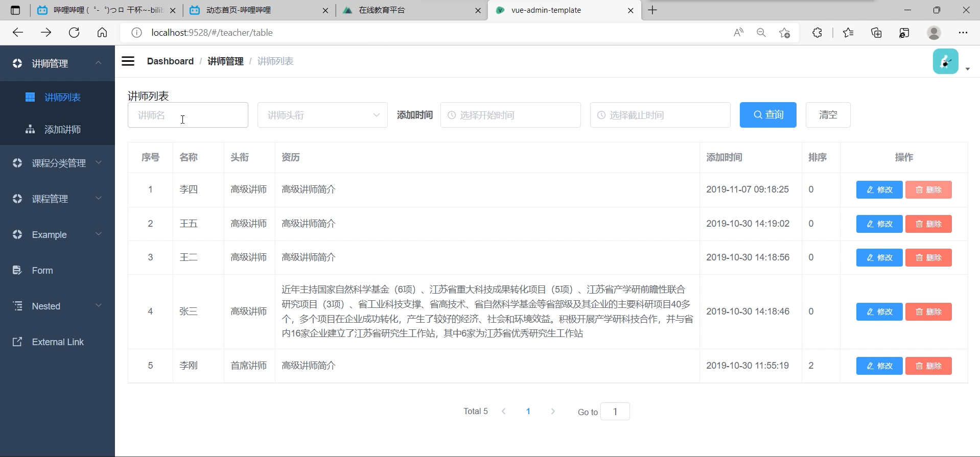Refresh the page
This screenshot has height=457, width=980.
click(x=74, y=33)
